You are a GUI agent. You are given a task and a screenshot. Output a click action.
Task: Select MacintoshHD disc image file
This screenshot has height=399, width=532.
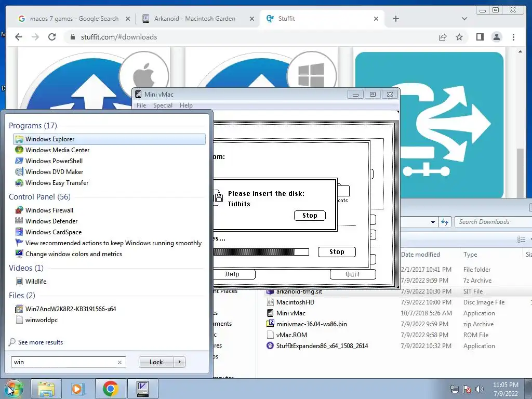click(295, 302)
